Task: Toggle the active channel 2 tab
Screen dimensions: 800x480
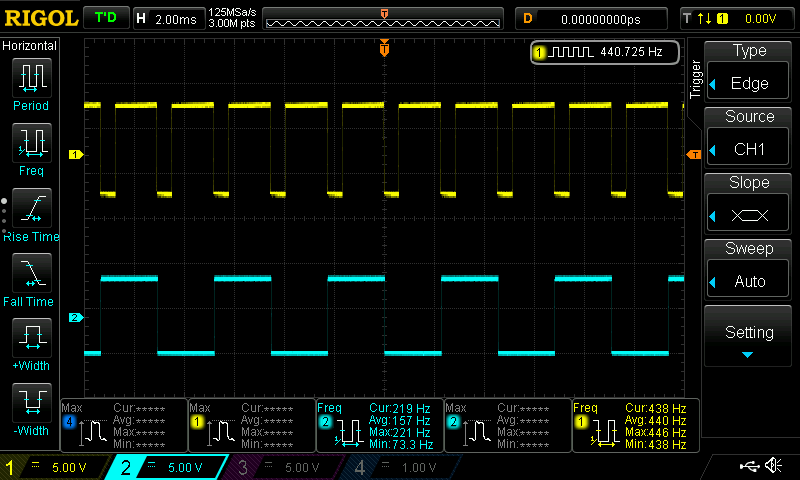Action: [x=170, y=467]
